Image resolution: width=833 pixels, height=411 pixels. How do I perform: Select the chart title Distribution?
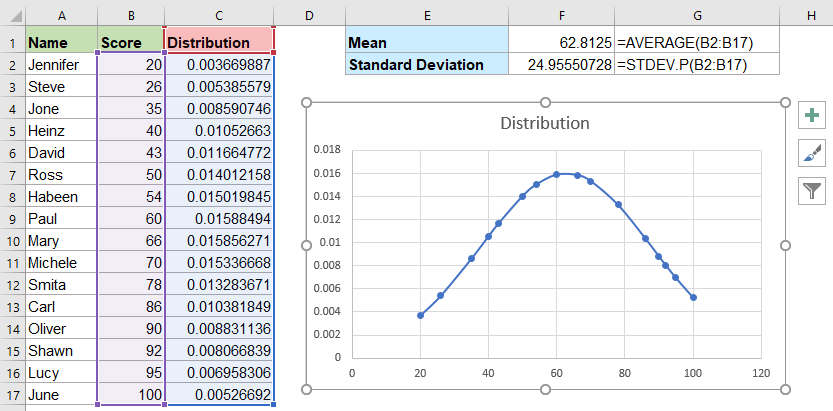[x=544, y=124]
